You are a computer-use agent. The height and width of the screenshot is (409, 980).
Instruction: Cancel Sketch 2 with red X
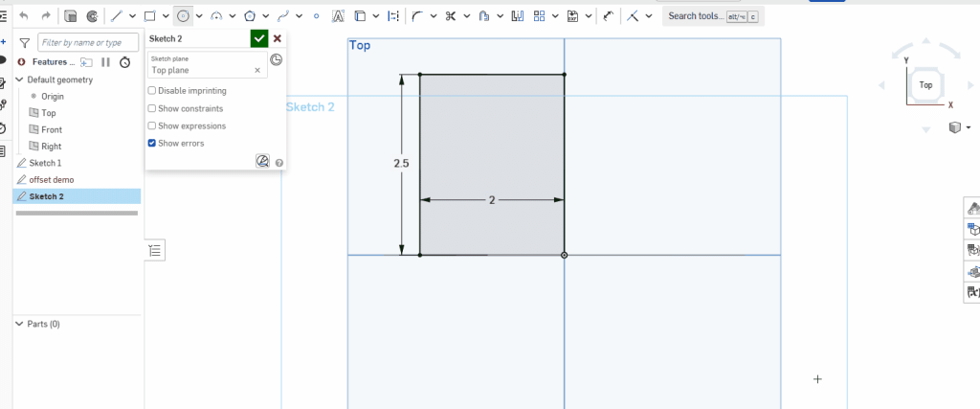pos(278,38)
